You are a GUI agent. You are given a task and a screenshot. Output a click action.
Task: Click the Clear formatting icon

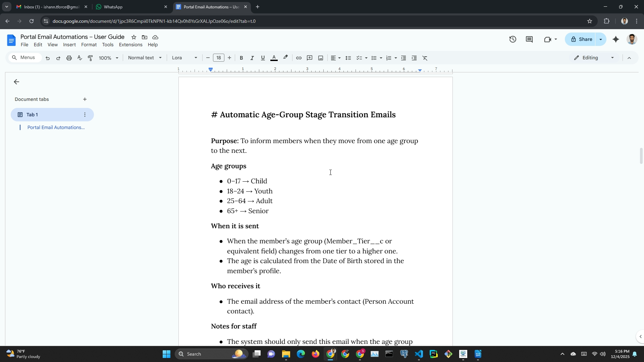(x=425, y=58)
